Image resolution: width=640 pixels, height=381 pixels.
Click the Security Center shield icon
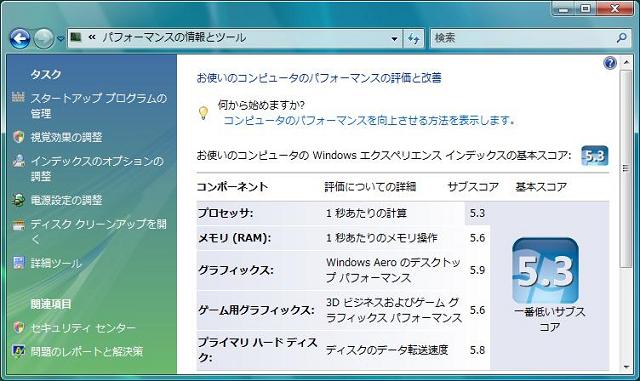pyautogui.click(x=18, y=327)
